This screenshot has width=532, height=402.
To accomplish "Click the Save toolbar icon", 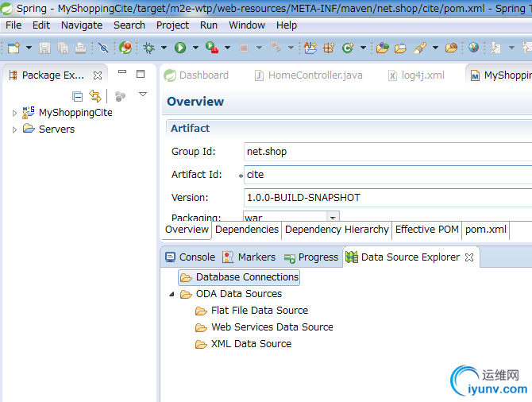I will click(x=44, y=48).
